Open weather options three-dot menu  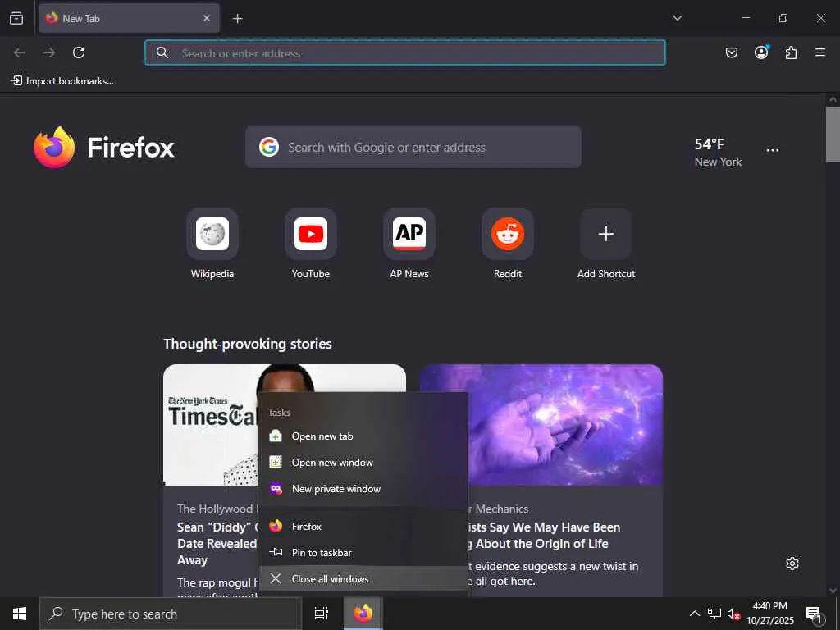773,151
